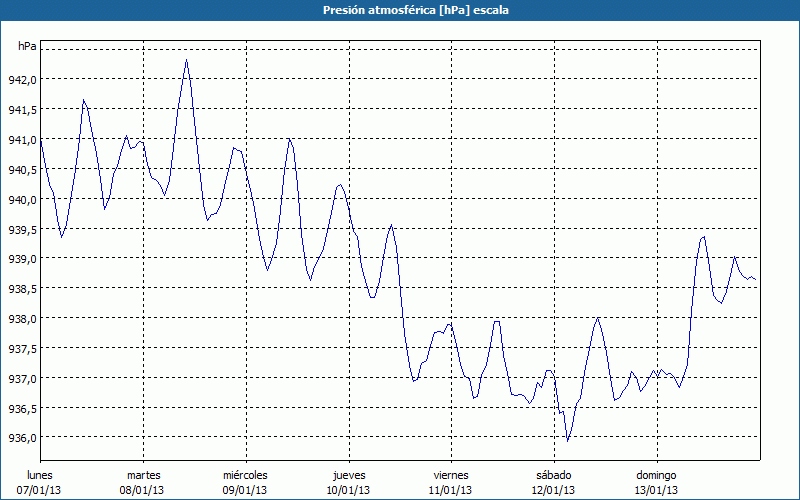
Task: Click the chart title 'Presión atmosférica [hPa] escala'
Action: pos(400,10)
